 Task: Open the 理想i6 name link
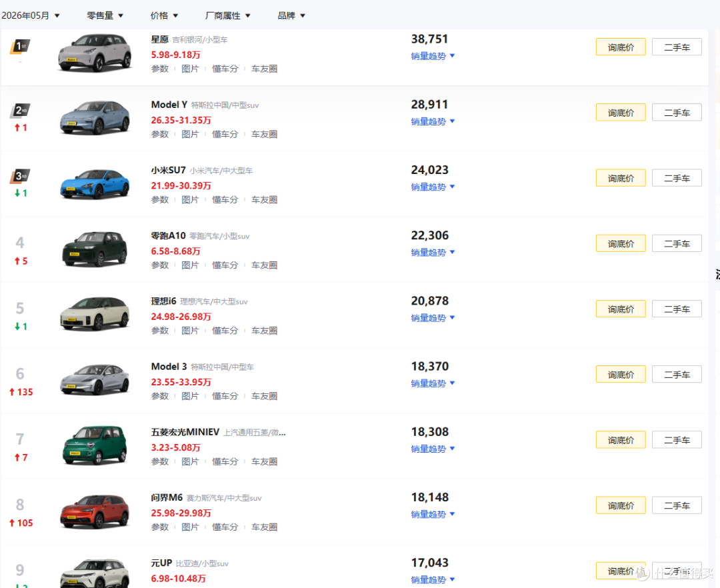pos(163,301)
